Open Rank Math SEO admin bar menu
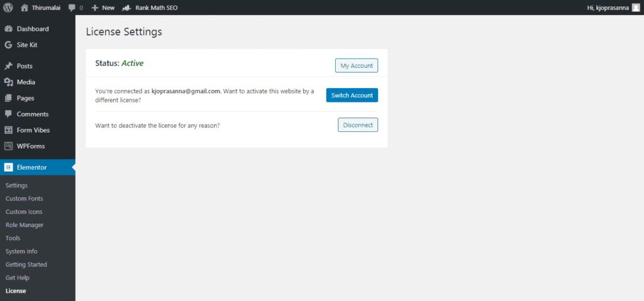644x301 pixels. point(157,8)
